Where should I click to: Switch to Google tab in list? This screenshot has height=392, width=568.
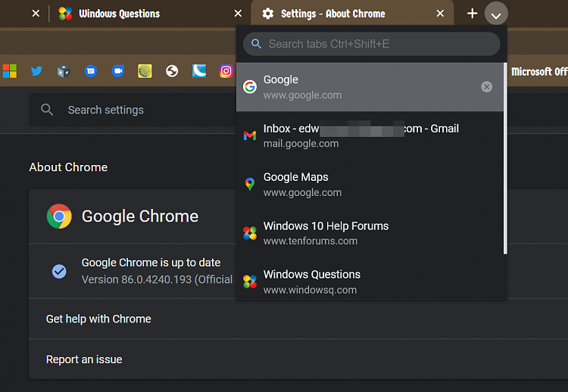tap(370, 87)
